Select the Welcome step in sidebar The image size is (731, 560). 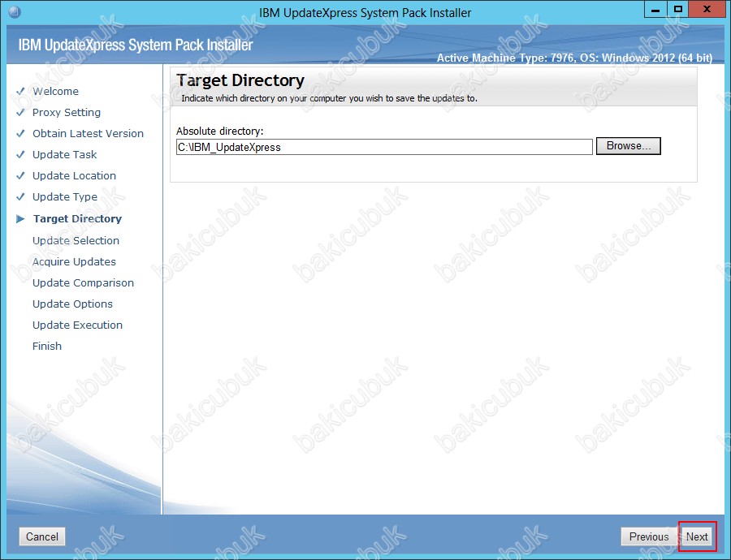[55, 92]
